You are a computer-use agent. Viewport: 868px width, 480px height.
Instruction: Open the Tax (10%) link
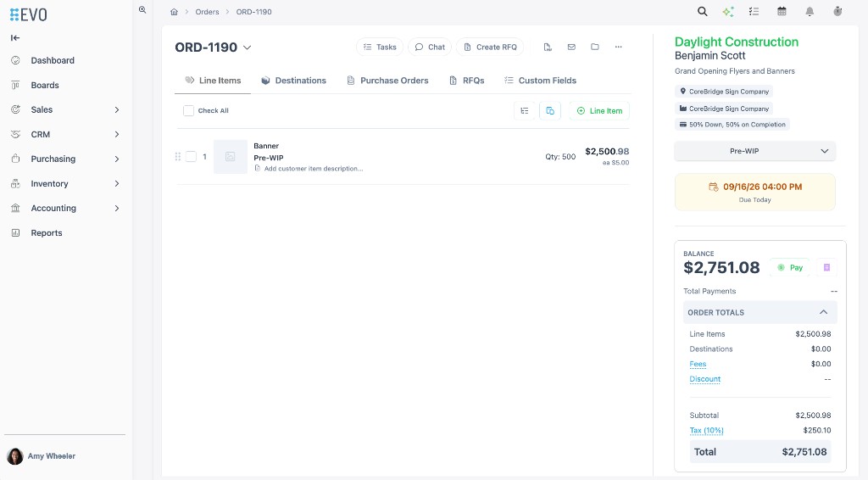(706, 430)
